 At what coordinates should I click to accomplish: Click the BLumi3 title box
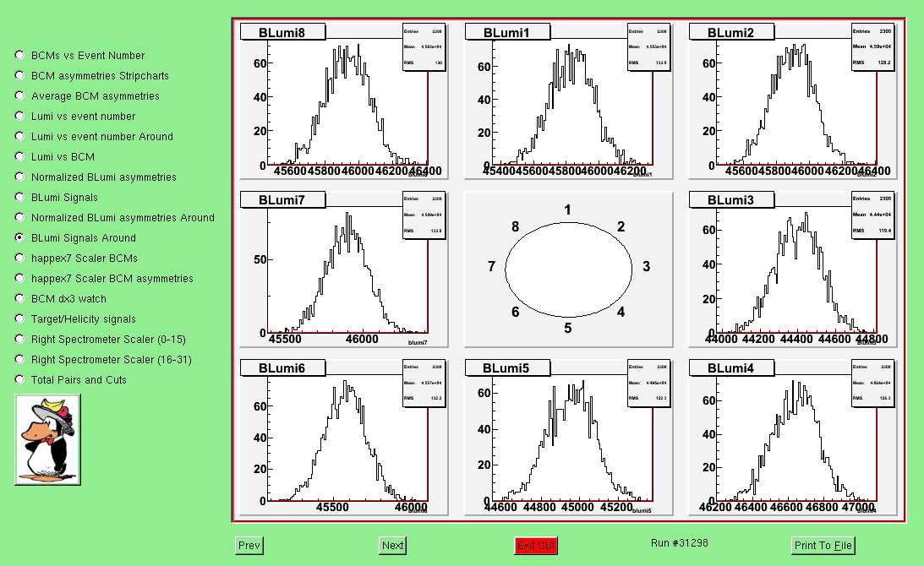click(x=731, y=199)
